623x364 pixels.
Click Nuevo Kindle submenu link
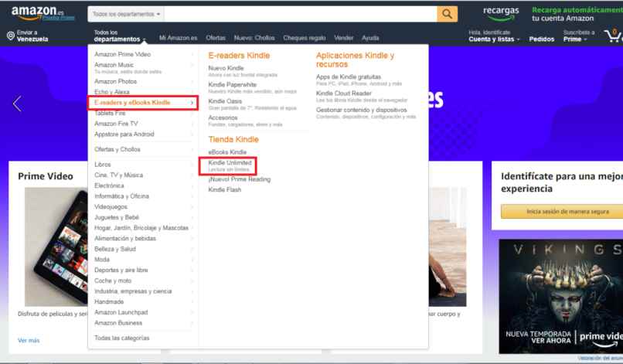226,68
